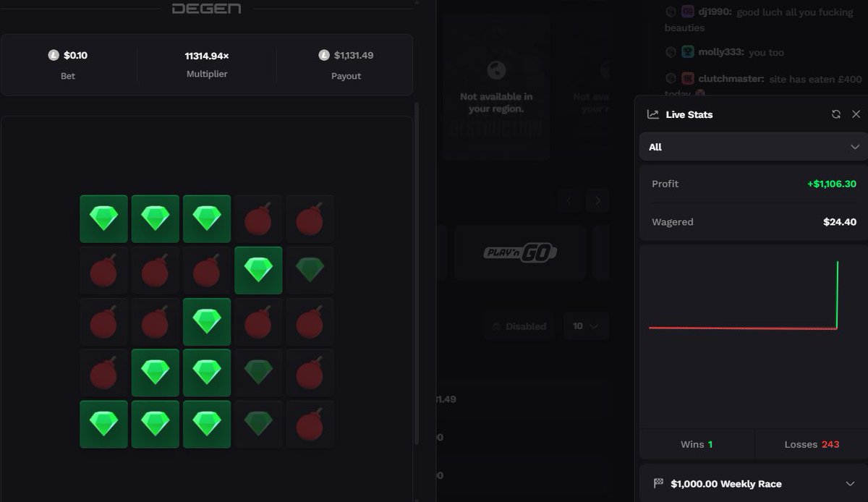868x502 pixels.
Task: Click the bomb tile in row three, column two
Action: coord(155,322)
